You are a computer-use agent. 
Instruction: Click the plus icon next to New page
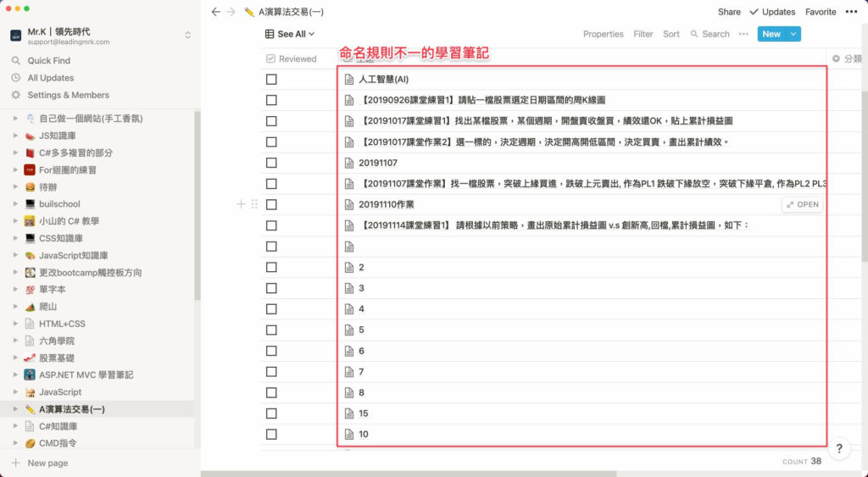point(16,463)
